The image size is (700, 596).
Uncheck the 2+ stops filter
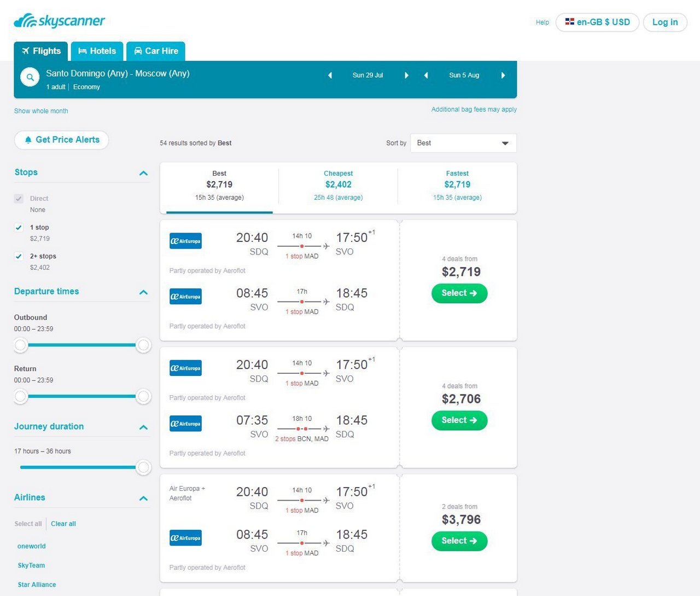click(x=19, y=257)
